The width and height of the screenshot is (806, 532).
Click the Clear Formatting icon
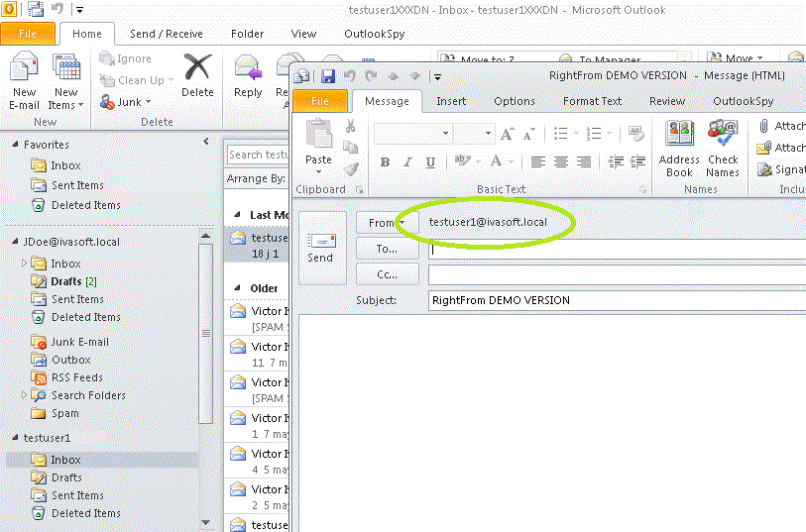pos(636,134)
